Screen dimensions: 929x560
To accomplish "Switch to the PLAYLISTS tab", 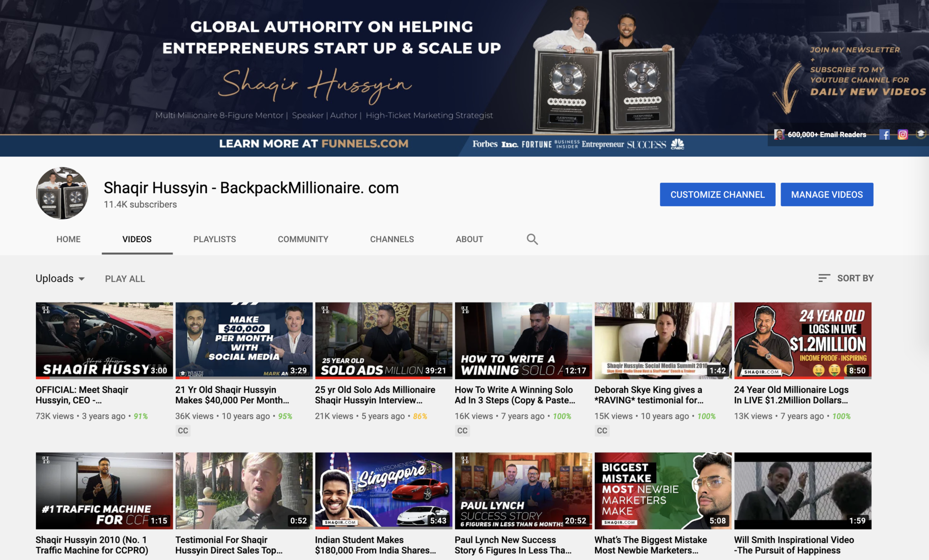I will [x=215, y=239].
